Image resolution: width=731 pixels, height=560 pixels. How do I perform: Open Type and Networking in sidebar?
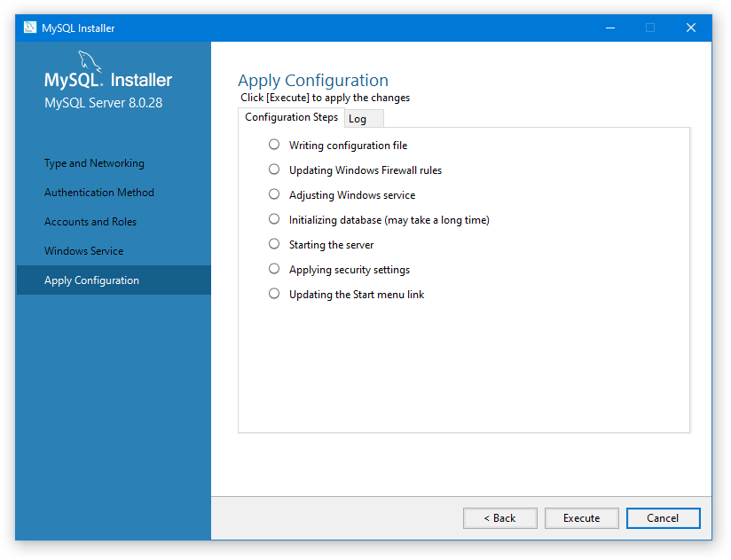pyautogui.click(x=94, y=163)
